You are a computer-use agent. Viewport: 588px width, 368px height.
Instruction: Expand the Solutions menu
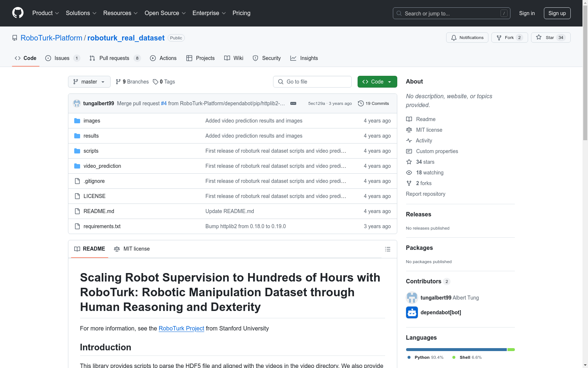tap(81, 13)
